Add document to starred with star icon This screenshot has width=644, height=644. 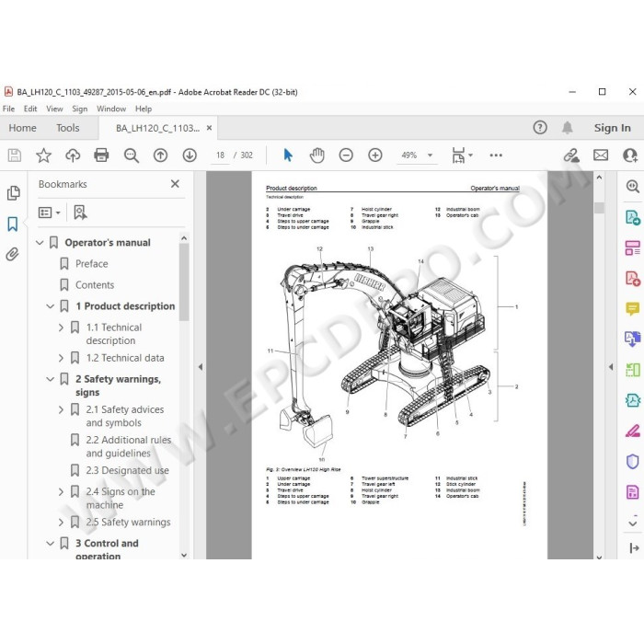coord(43,155)
